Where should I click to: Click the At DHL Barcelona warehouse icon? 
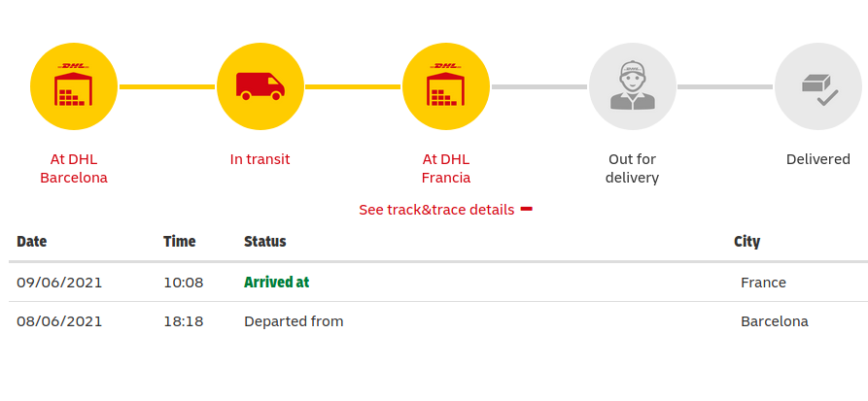coord(74,86)
